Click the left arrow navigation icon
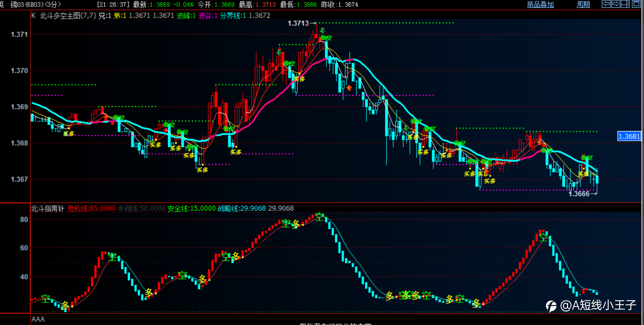The height and width of the screenshot is (325, 644). coord(606,4)
